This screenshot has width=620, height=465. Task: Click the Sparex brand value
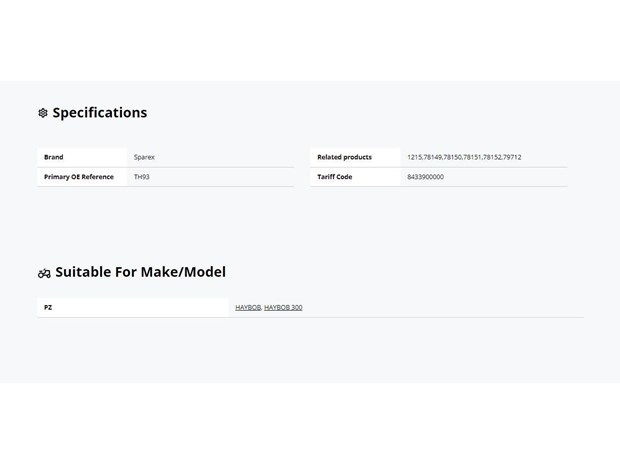click(x=144, y=157)
